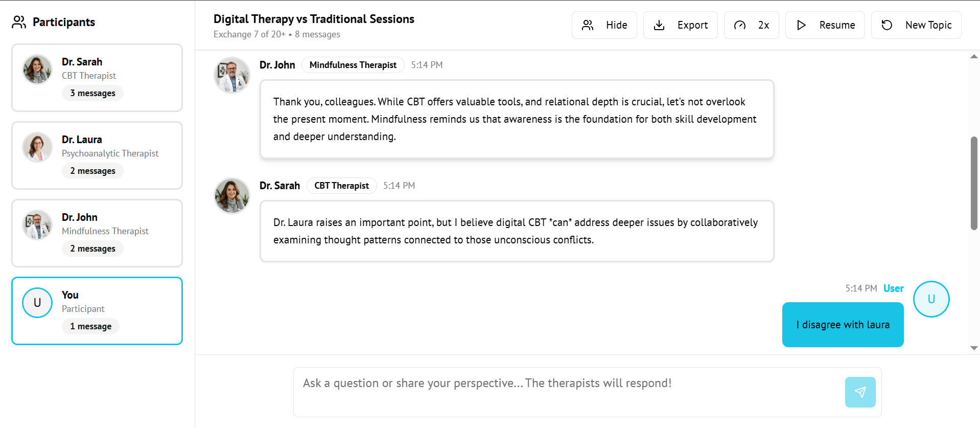Image resolution: width=980 pixels, height=428 pixels.
Task: Click the Participants people icon in sidebar
Action: click(19, 22)
